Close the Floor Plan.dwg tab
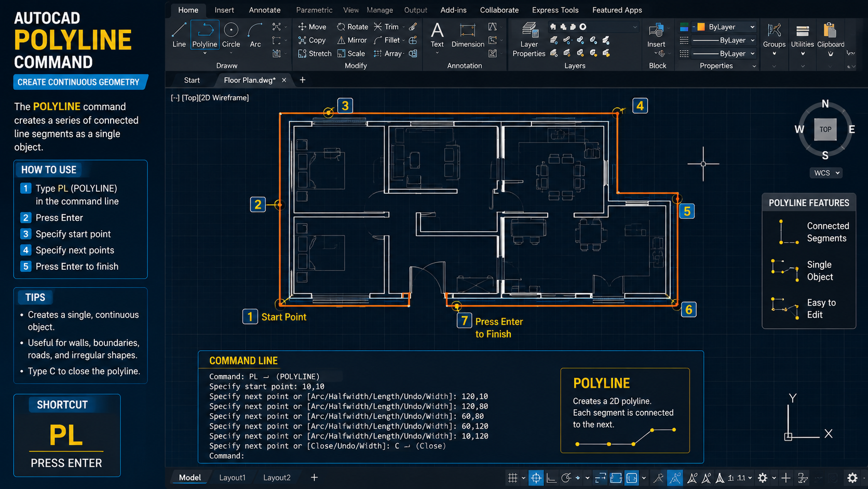This screenshot has width=868, height=489. coord(284,80)
